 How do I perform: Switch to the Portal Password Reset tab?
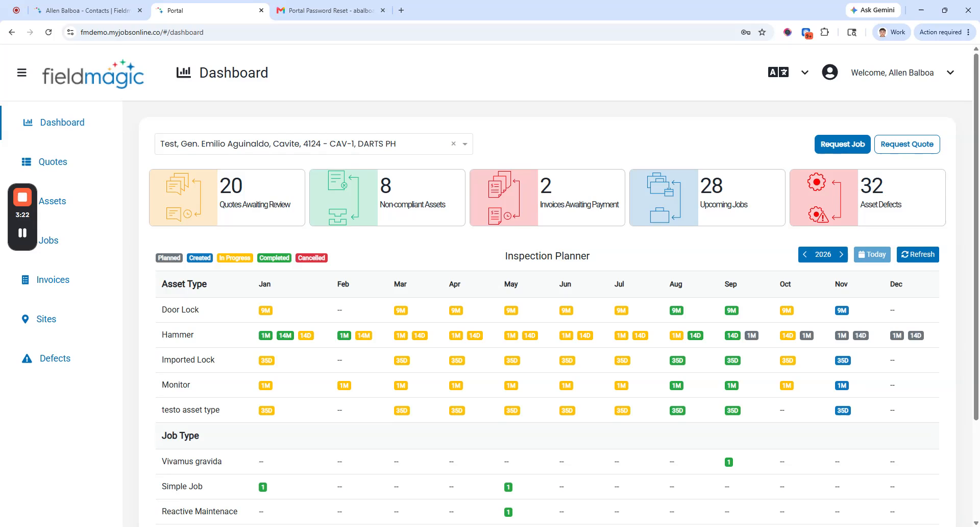[331, 10]
